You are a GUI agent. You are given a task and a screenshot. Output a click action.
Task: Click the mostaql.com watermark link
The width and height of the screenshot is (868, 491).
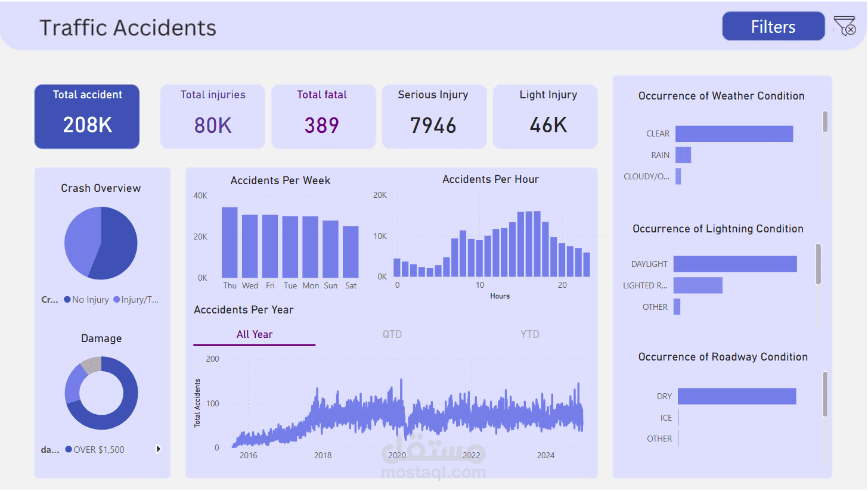(433, 472)
